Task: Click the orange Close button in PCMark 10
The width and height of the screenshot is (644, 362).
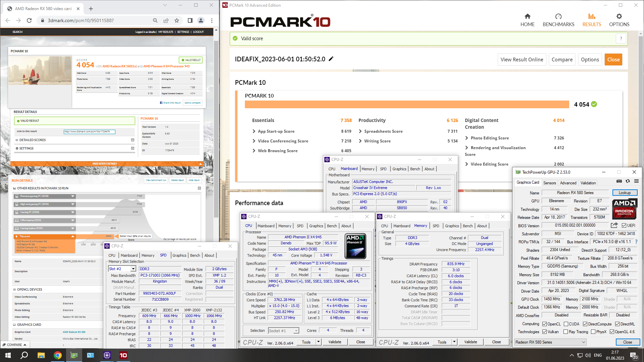Action: pos(613,60)
